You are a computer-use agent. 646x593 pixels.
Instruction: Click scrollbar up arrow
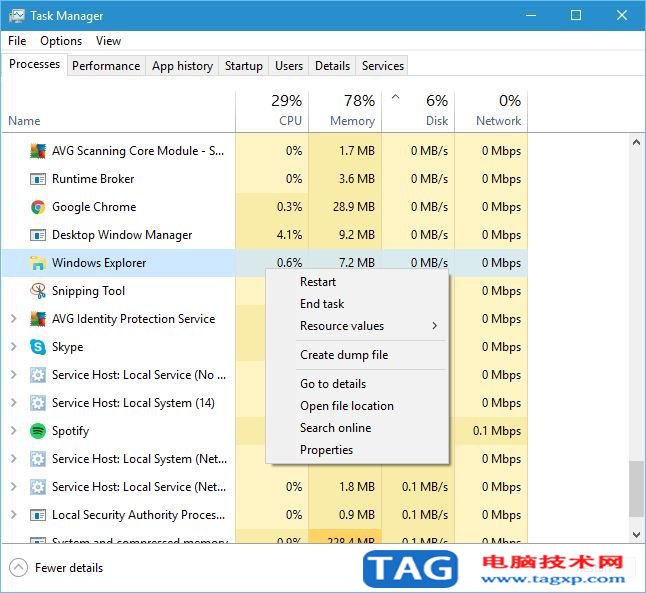[x=636, y=143]
